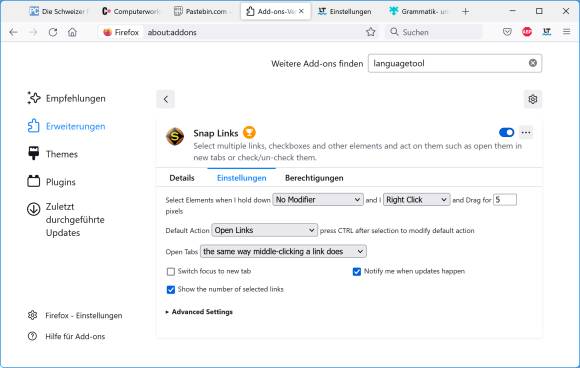The image size is (580, 368).
Task: Expand Advanced Settings
Action: 199,312
